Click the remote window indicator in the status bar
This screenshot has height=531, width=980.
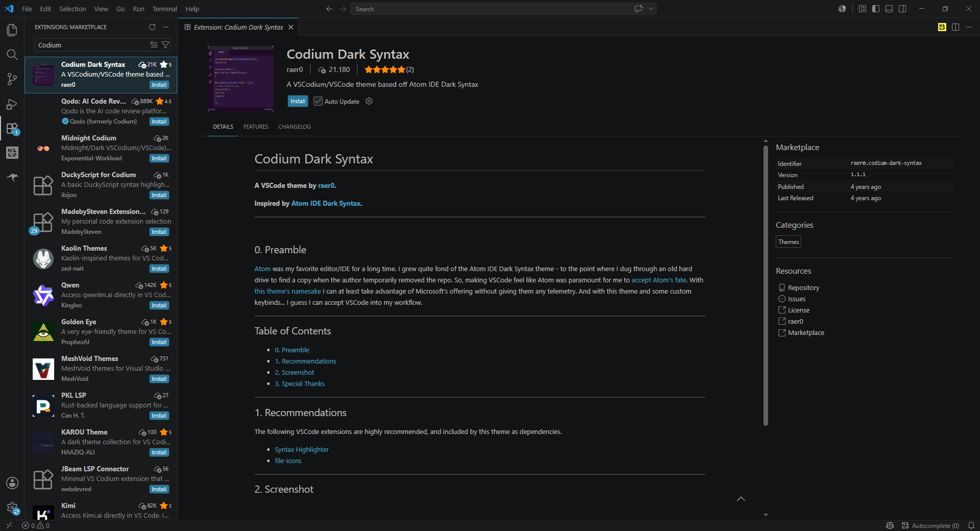9,525
